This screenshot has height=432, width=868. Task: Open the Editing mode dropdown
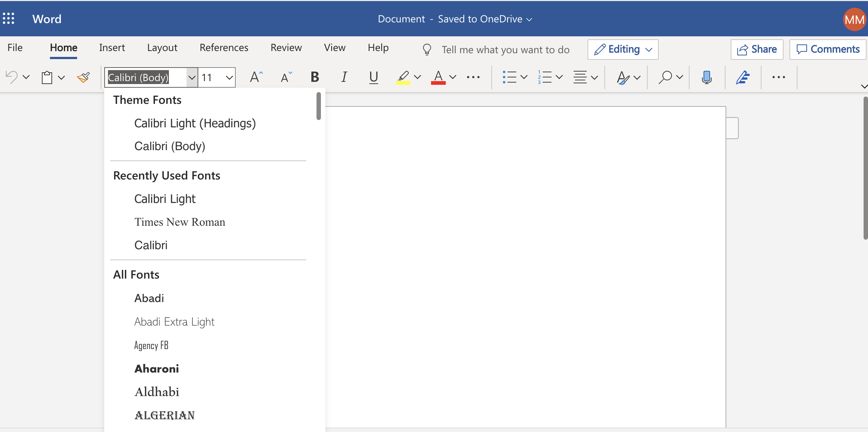[x=623, y=49]
